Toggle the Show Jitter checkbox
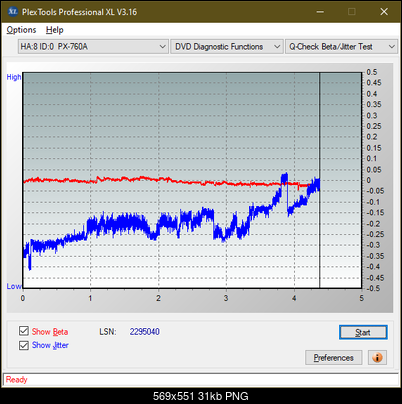This screenshot has height=404, width=402. click(x=24, y=345)
